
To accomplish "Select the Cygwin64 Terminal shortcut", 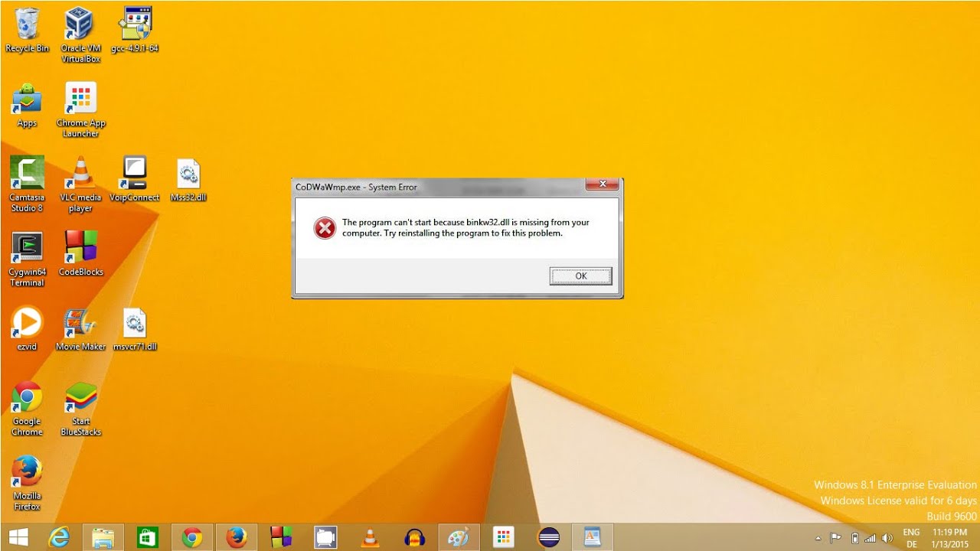I will tap(27, 259).
